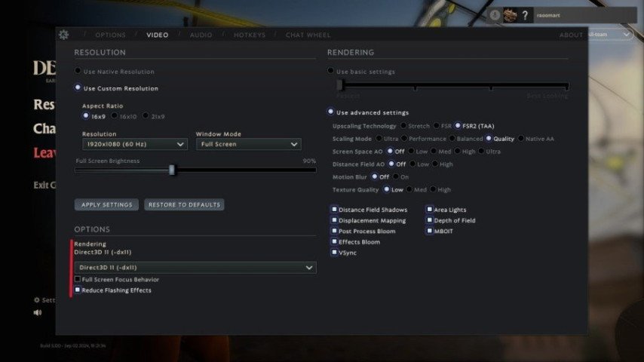Tick the Full Screen Focus Behavior box
Viewport: 644px width, 362px height.
click(x=78, y=280)
